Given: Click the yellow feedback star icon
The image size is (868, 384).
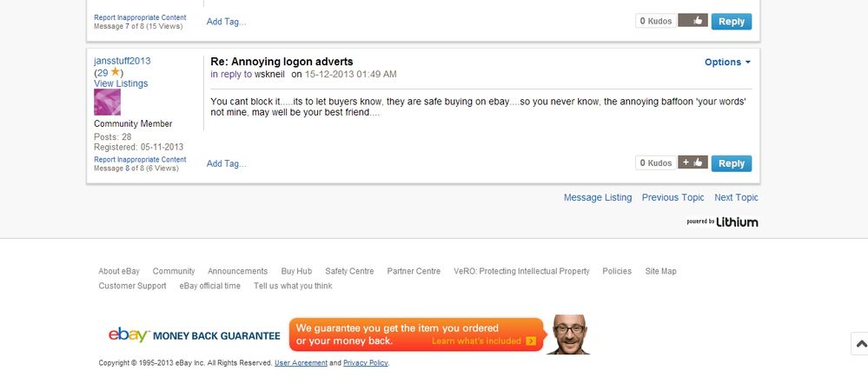Looking at the screenshot, I should pyautogui.click(x=116, y=72).
